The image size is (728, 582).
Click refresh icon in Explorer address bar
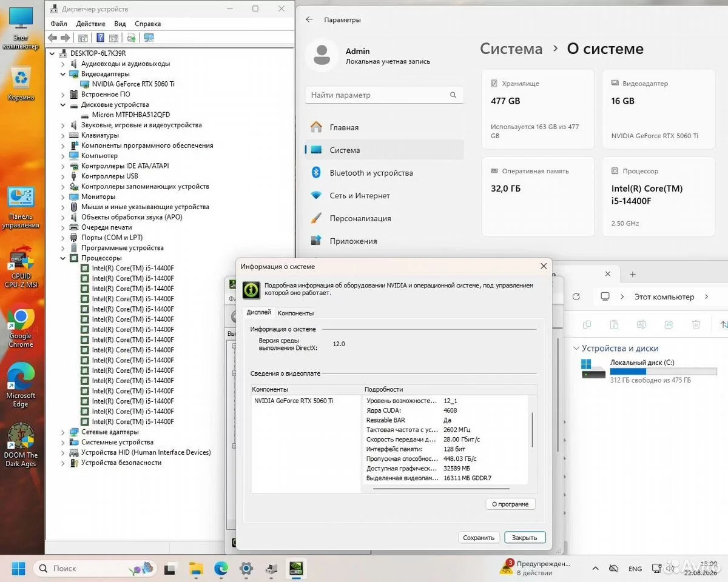[576, 296]
